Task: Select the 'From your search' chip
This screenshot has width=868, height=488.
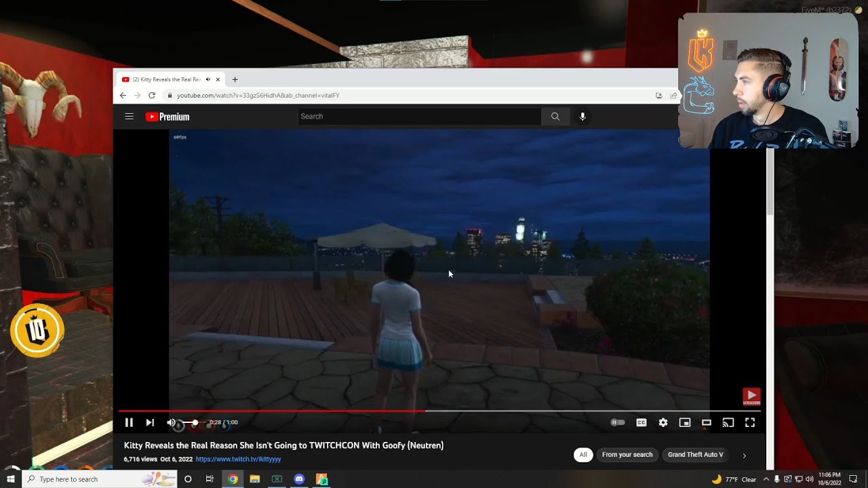Action: point(627,455)
